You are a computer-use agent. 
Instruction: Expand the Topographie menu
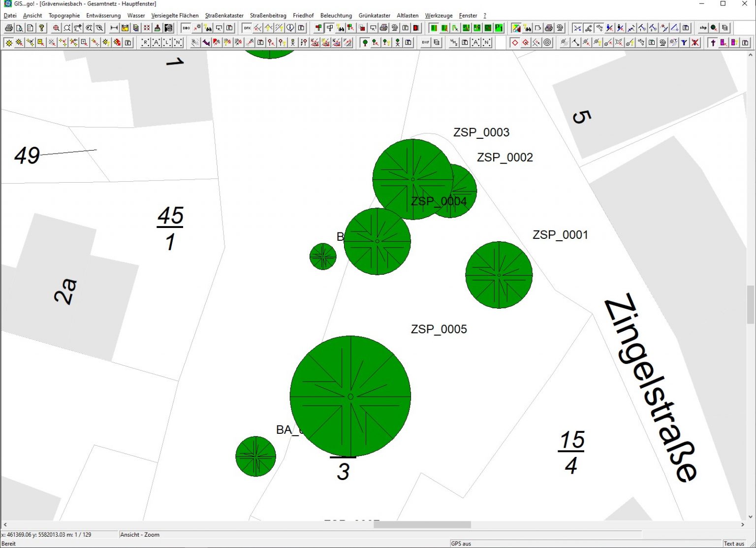64,16
